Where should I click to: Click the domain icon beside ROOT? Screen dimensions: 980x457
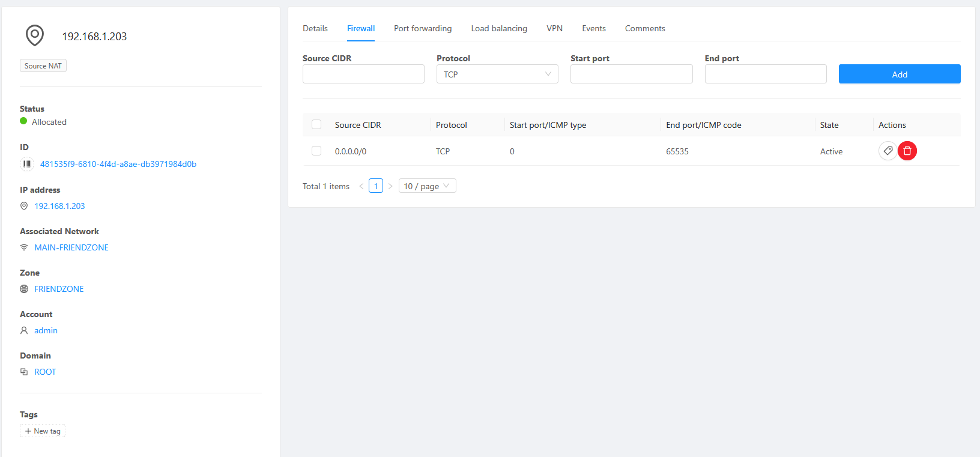pos(24,372)
